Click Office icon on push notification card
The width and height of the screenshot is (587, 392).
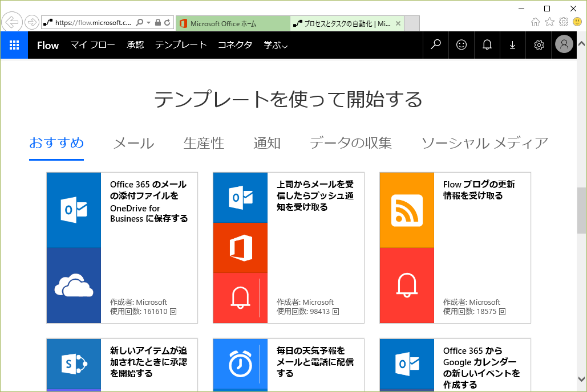(x=240, y=248)
